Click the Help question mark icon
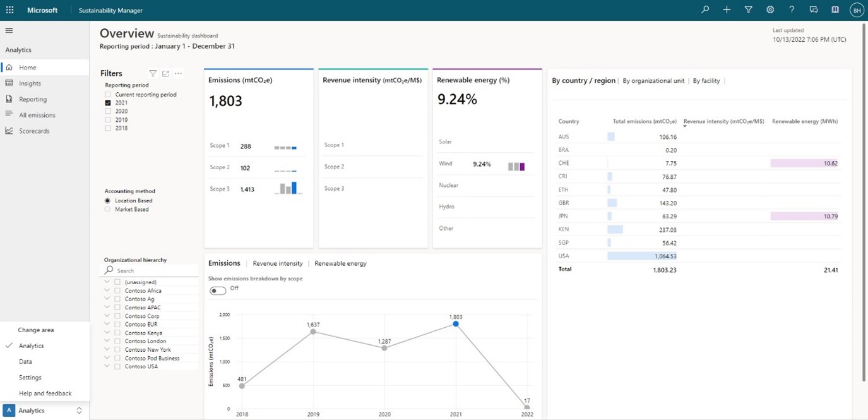868x420 pixels. (792, 9)
